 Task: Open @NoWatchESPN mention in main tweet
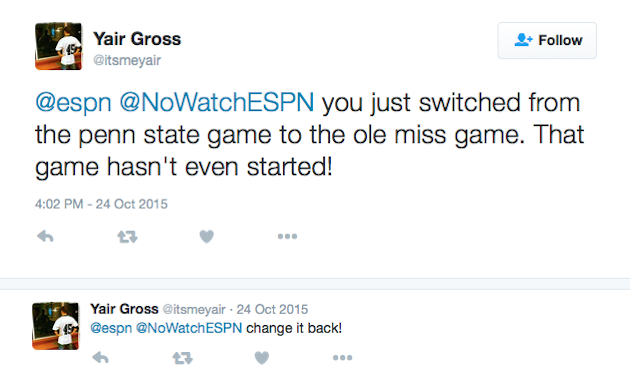[217, 102]
